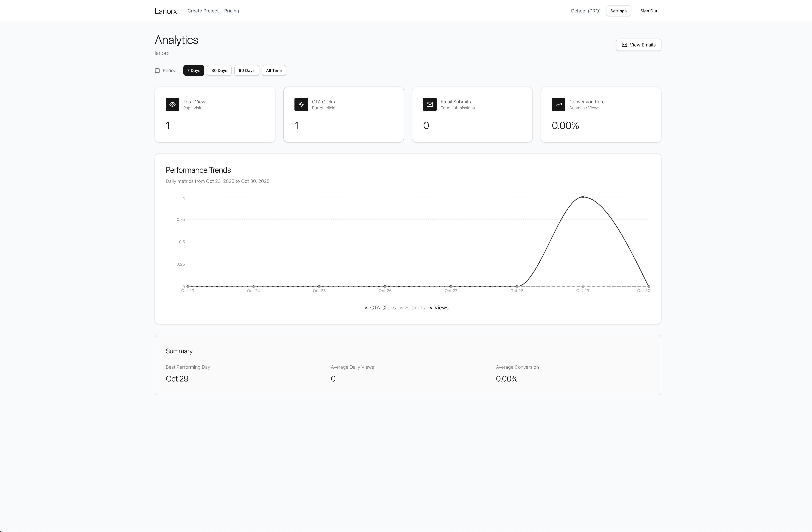
Task: Toggle the CTA Clicks legend entry
Action: tap(379, 308)
